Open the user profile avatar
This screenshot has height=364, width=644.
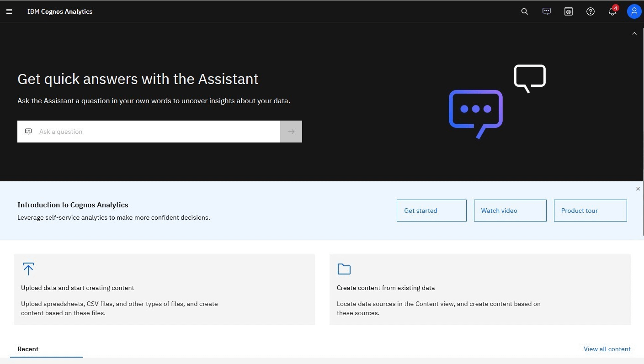634,11
